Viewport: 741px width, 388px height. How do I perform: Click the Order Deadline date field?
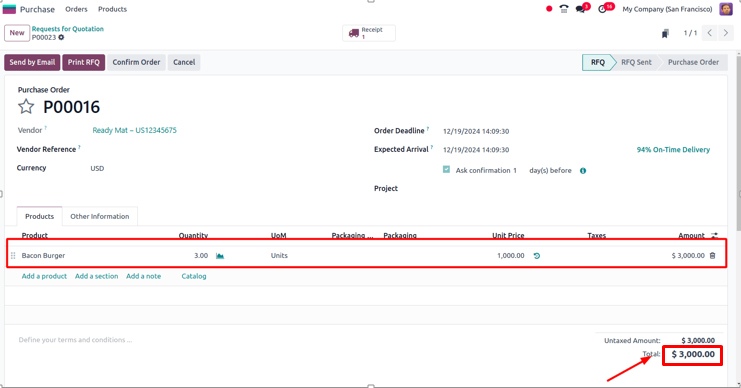pyautogui.click(x=476, y=131)
